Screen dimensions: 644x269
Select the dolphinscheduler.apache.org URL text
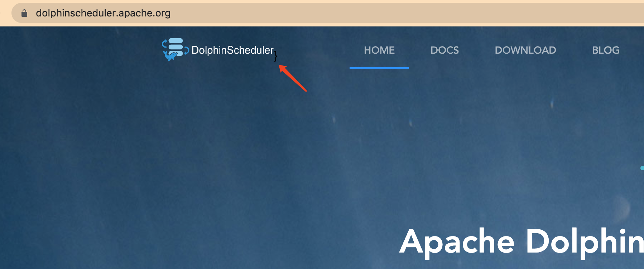103,13
